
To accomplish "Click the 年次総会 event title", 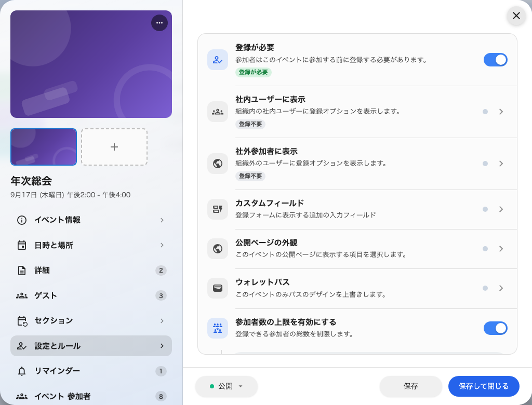I will click(31, 181).
